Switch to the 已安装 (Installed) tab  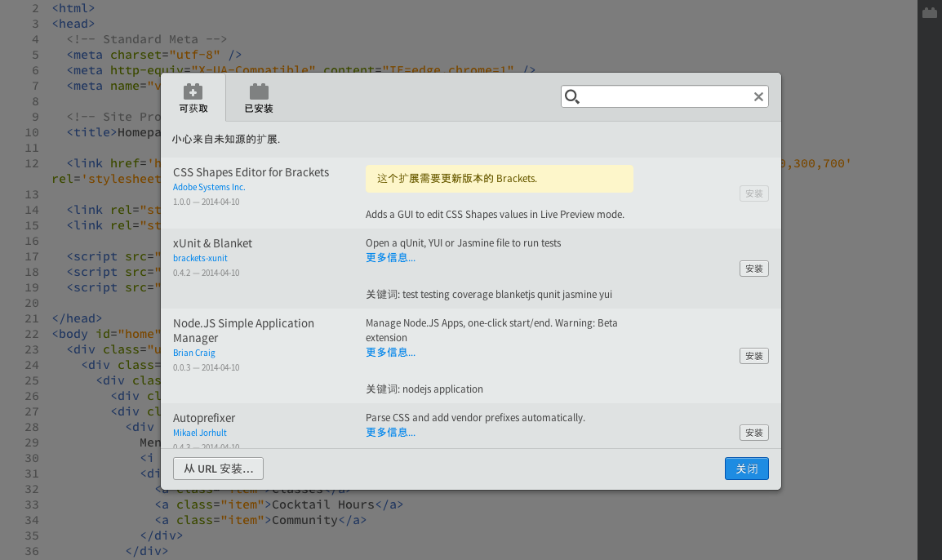coord(258,98)
